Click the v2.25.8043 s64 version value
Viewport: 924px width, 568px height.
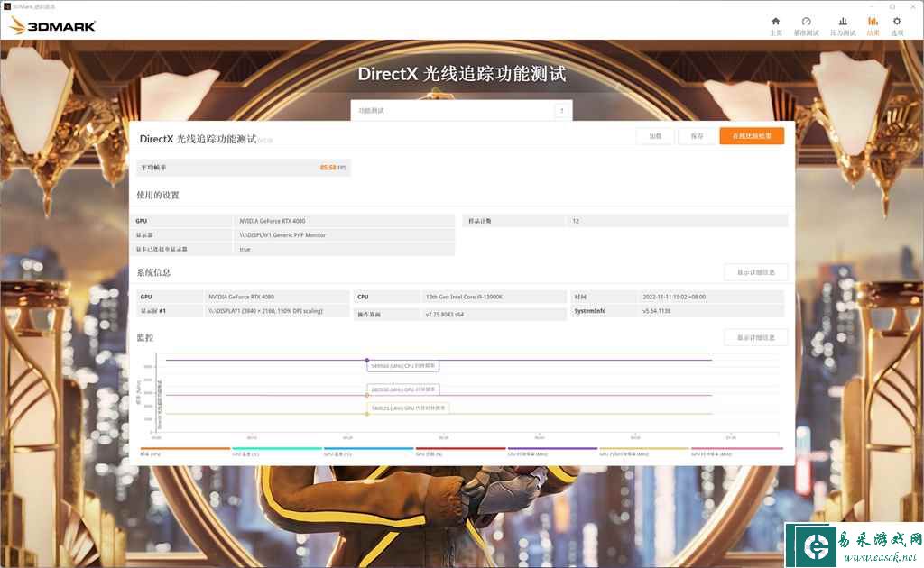coord(444,315)
